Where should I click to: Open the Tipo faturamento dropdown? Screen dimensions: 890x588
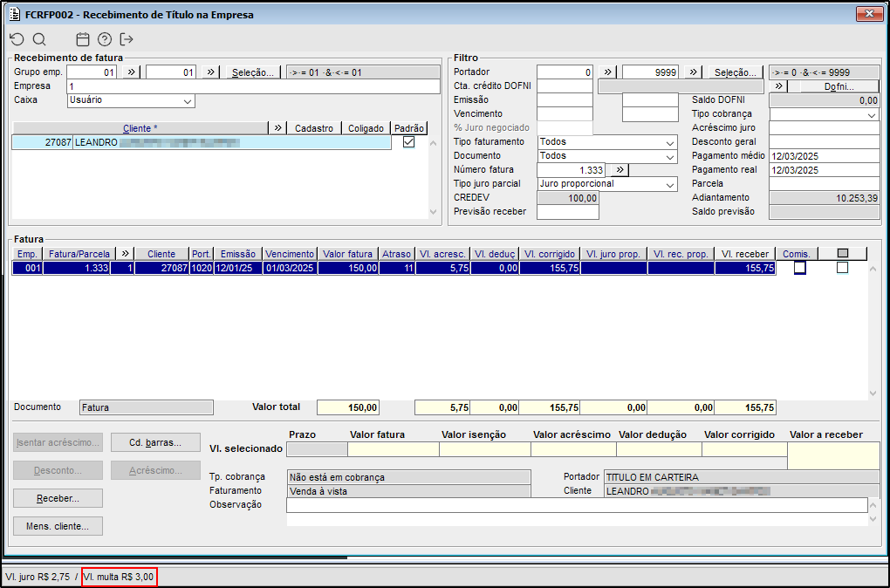pyautogui.click(x=670, y=142)
